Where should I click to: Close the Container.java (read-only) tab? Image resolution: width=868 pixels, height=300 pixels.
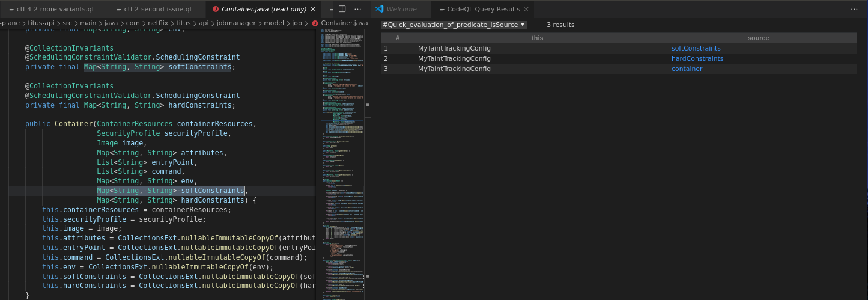tap(313, 9)
